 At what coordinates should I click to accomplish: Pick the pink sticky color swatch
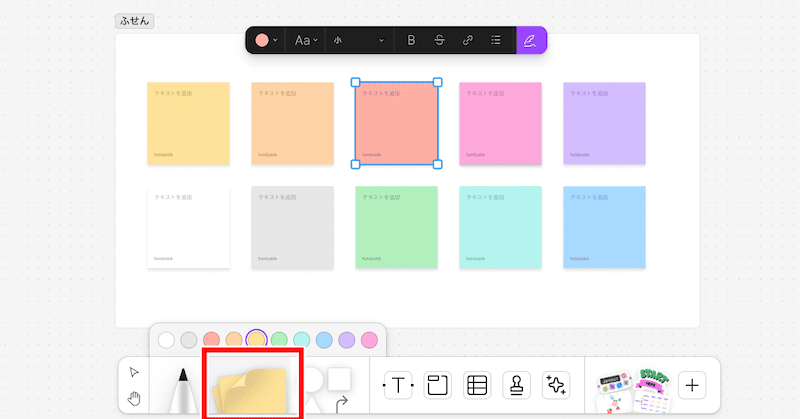click(x=370, y=340)
